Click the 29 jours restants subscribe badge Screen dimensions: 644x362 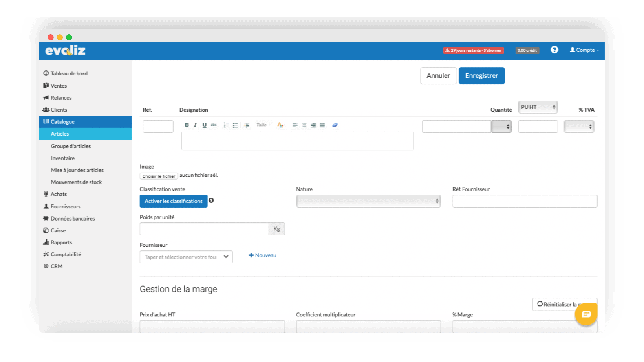(474, 50)
